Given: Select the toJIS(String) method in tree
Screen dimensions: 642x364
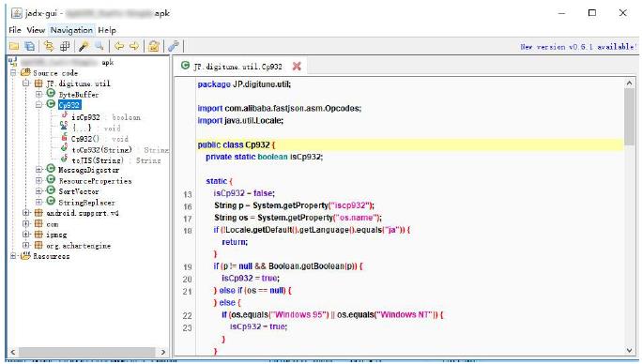Looking at the screenshot, I should 97,160.
